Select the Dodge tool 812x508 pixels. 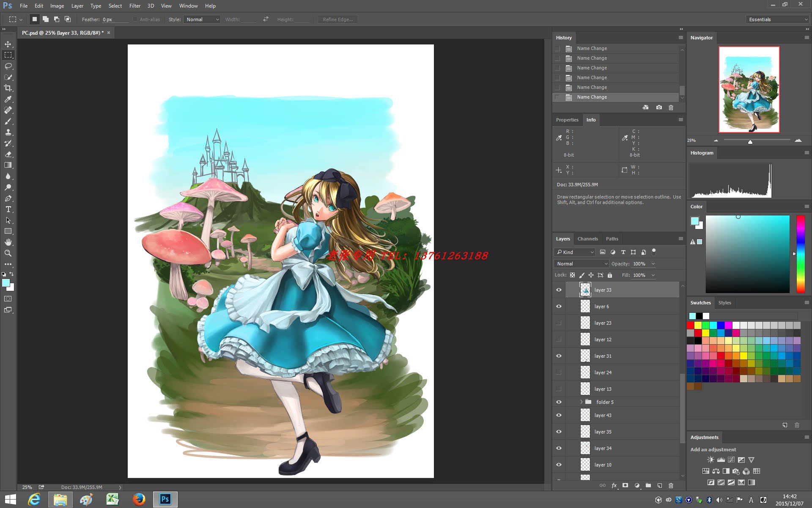pos(8,187)
